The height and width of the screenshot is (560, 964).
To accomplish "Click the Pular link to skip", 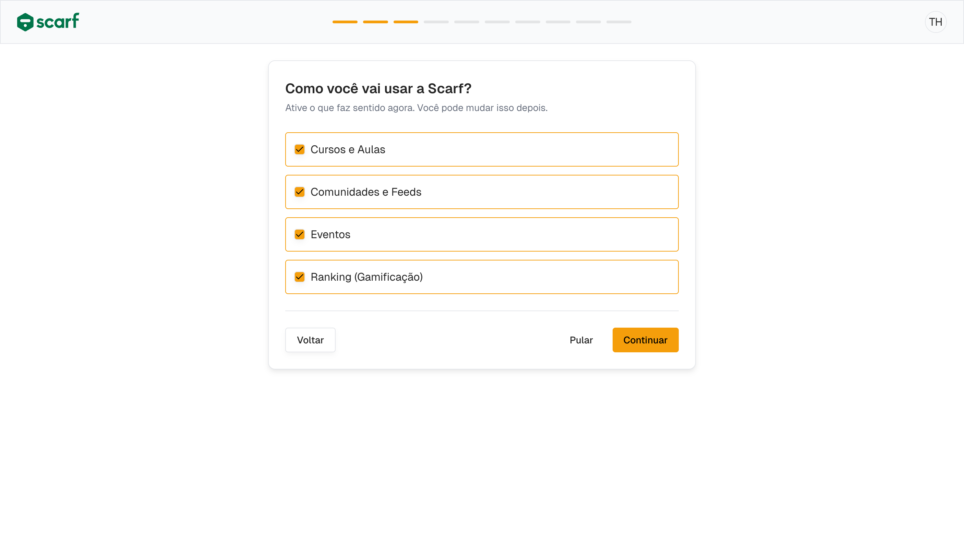I will tap(581, 340).
